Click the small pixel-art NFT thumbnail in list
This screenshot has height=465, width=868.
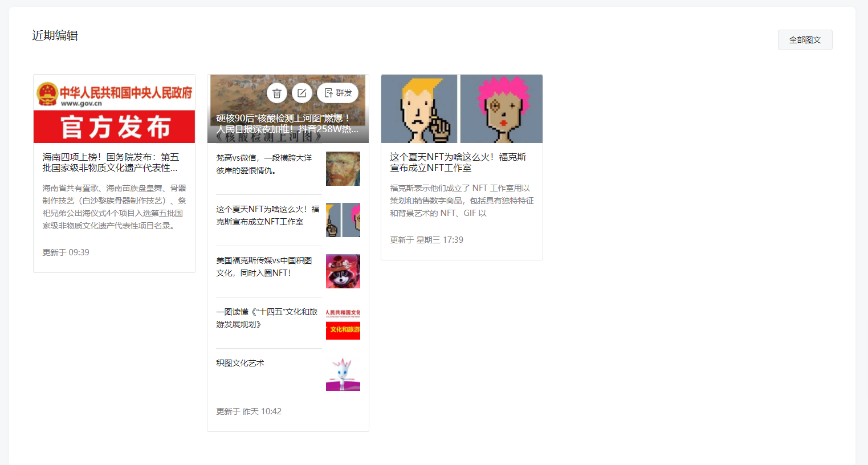343,220
